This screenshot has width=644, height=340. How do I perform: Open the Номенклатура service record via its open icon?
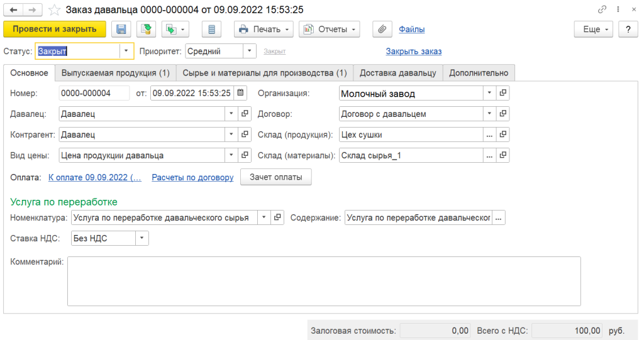[277, 217]
